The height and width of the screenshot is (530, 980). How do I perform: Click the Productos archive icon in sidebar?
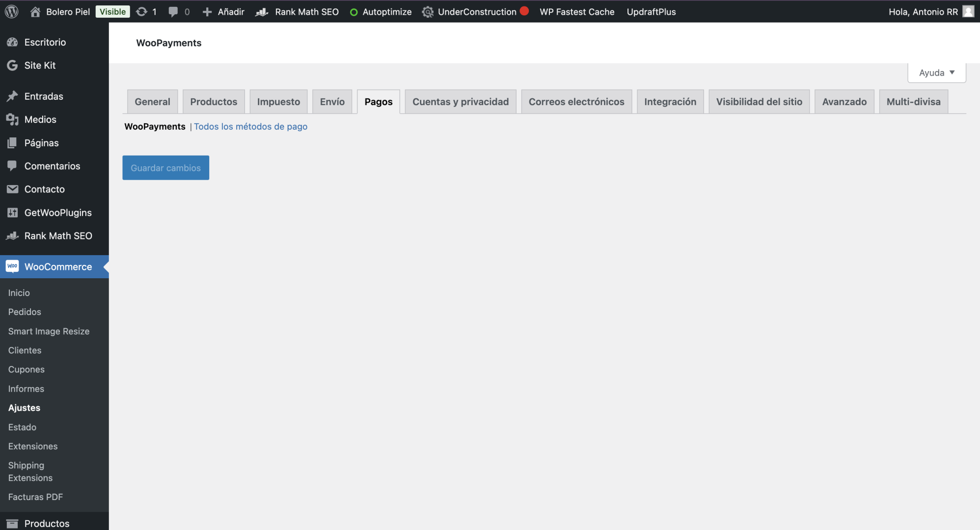(12, 524)
